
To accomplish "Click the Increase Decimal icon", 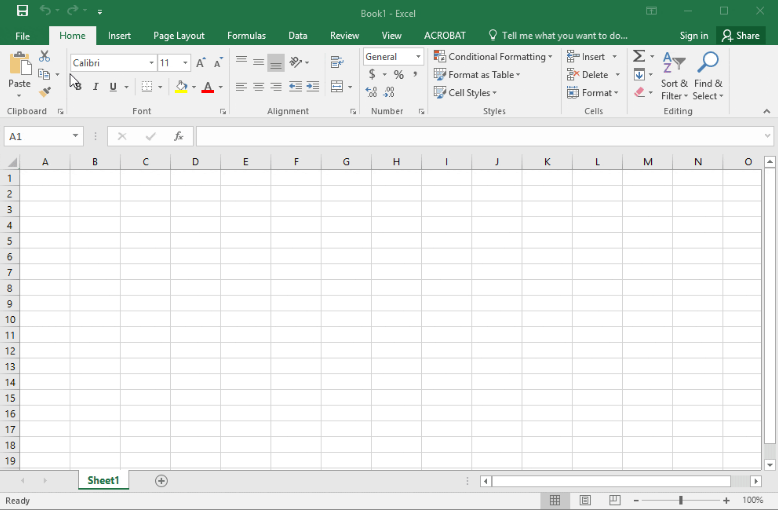I will tap(371, 92).
